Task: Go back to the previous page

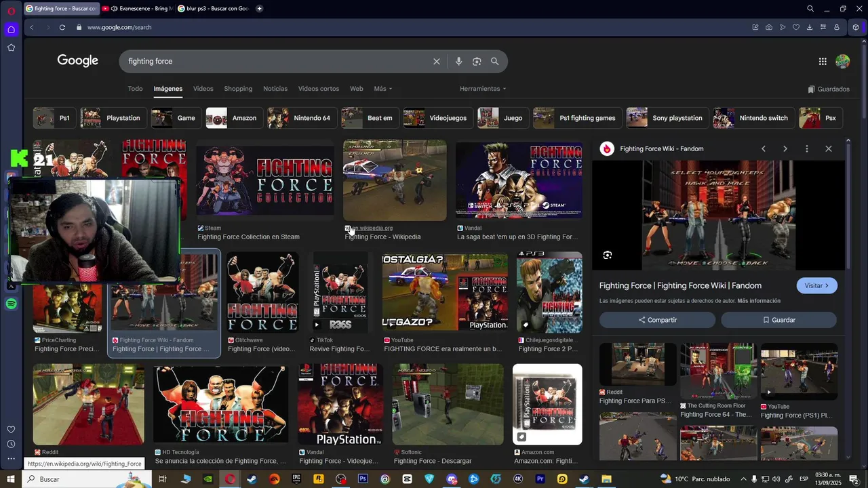Action: (31, 27)
